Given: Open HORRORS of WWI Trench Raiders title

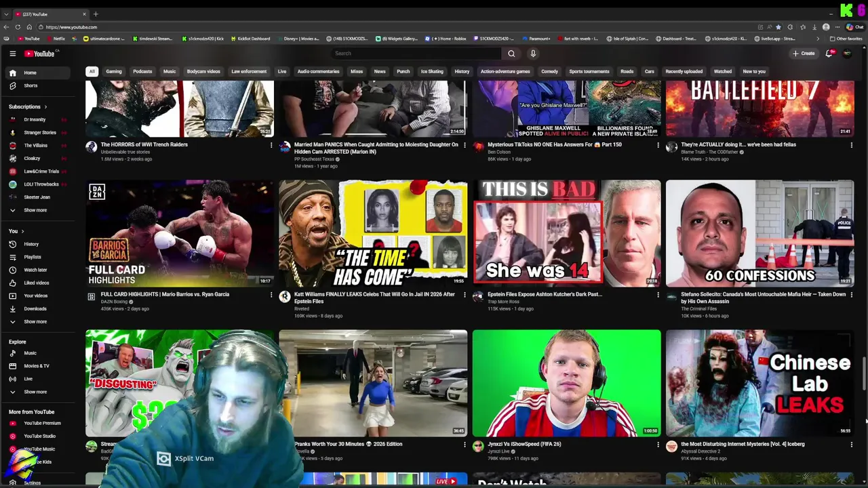Looking at the screenshot, I should tap(144, 144).
